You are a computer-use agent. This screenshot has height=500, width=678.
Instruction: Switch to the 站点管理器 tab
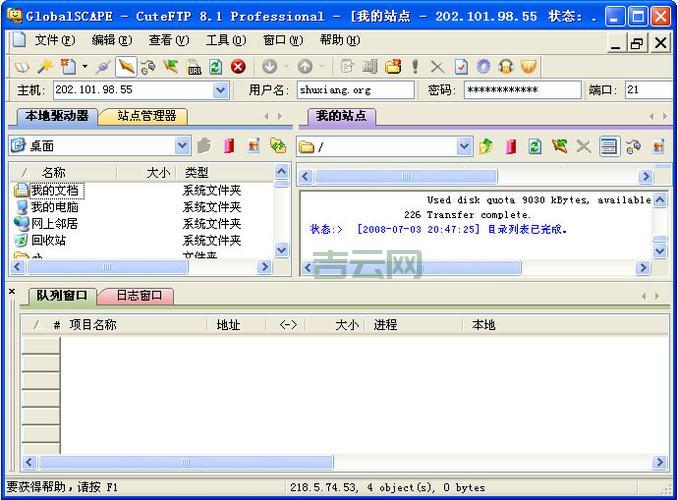[146, 116]
